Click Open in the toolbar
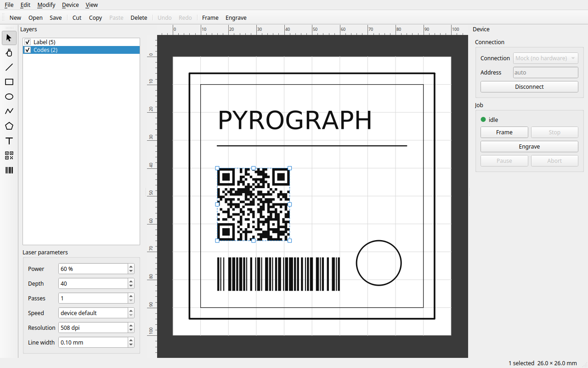This screenshot has height=368, width=588. coord(35,17)
